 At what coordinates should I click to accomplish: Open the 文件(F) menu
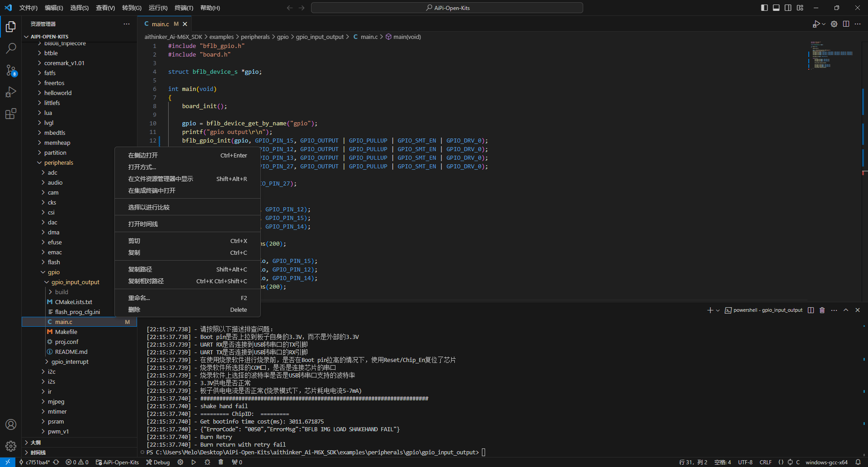[28, 8]
